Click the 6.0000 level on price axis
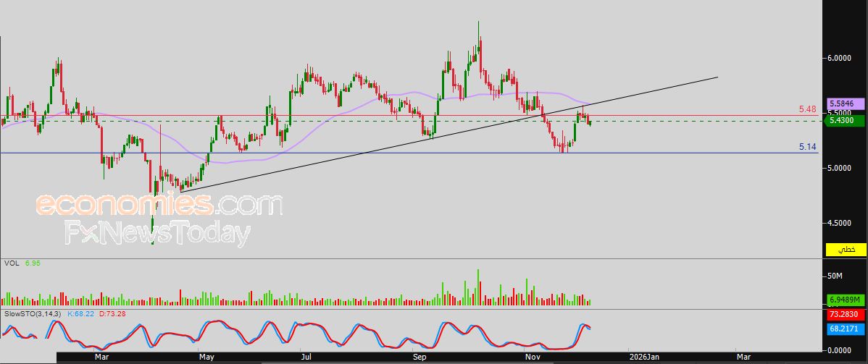 click(x=843, y=58)
